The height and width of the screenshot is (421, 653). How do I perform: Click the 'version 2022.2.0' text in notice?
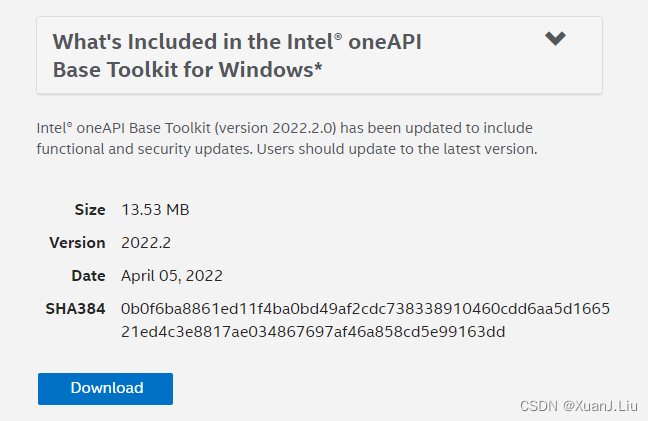coord(284,129)
